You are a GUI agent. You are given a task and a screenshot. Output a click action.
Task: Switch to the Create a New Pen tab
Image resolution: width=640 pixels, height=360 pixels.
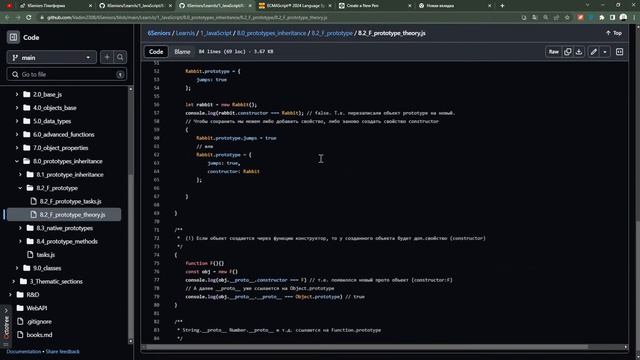[374, 6]
